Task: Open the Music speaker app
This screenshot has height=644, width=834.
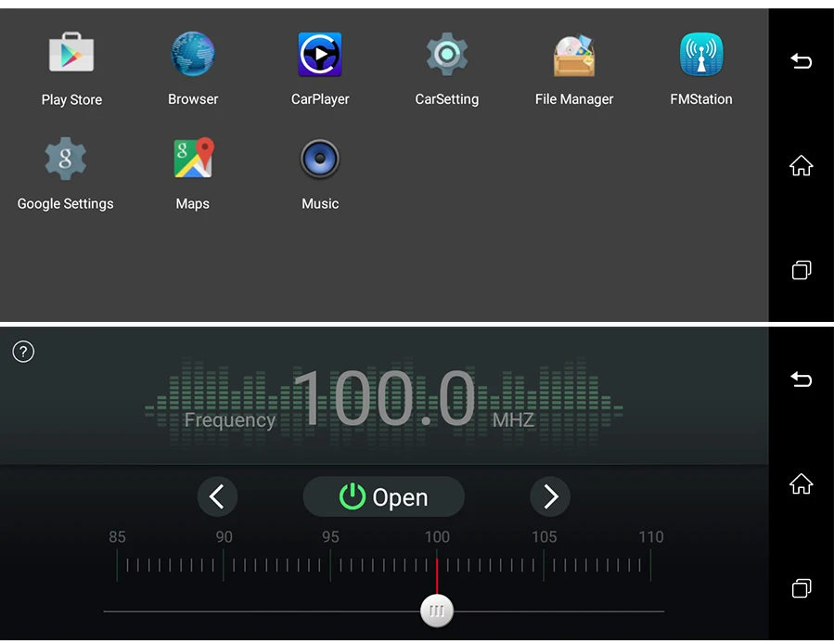Action: (x=320, y=159)
